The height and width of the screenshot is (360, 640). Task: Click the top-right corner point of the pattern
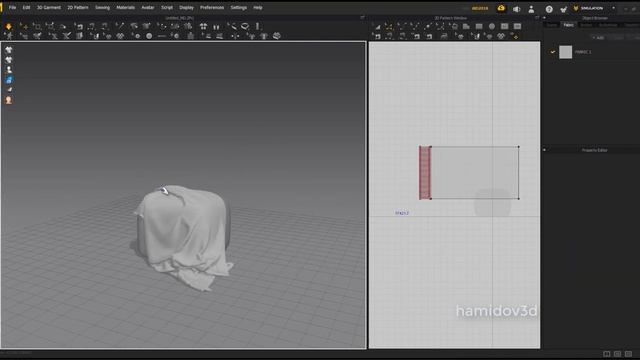point(519,147)
